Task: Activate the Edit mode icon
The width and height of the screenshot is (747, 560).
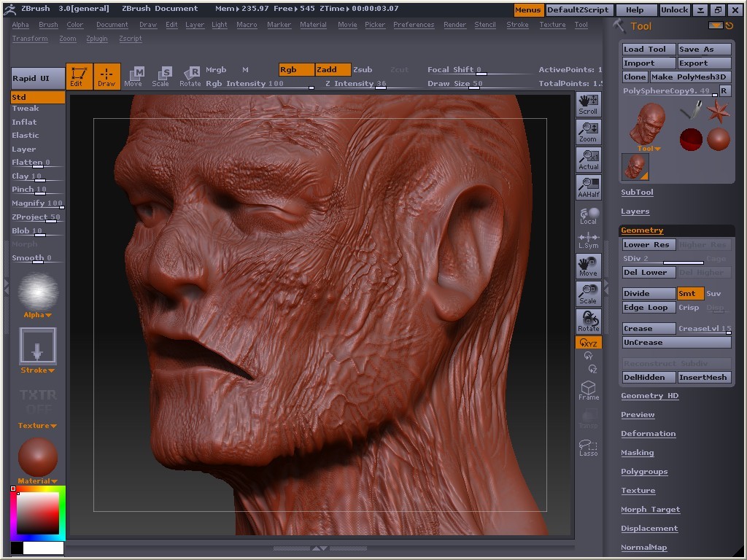Action: (79, 76)
